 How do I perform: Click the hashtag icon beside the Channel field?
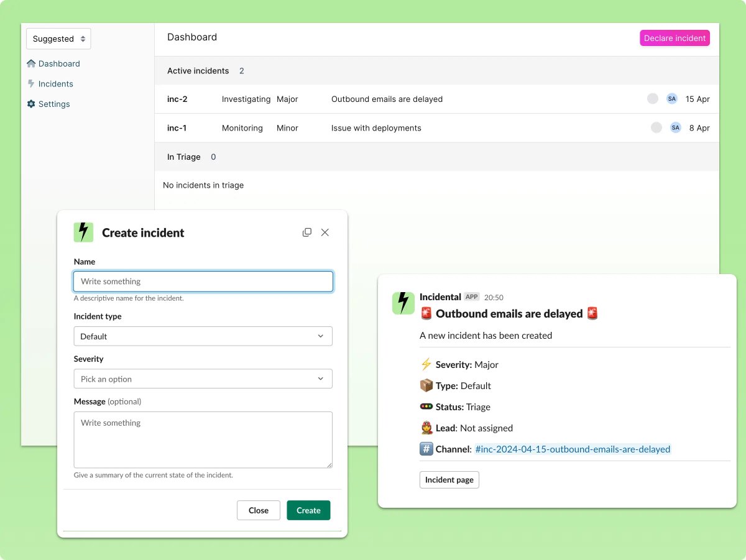click(426, 448)
